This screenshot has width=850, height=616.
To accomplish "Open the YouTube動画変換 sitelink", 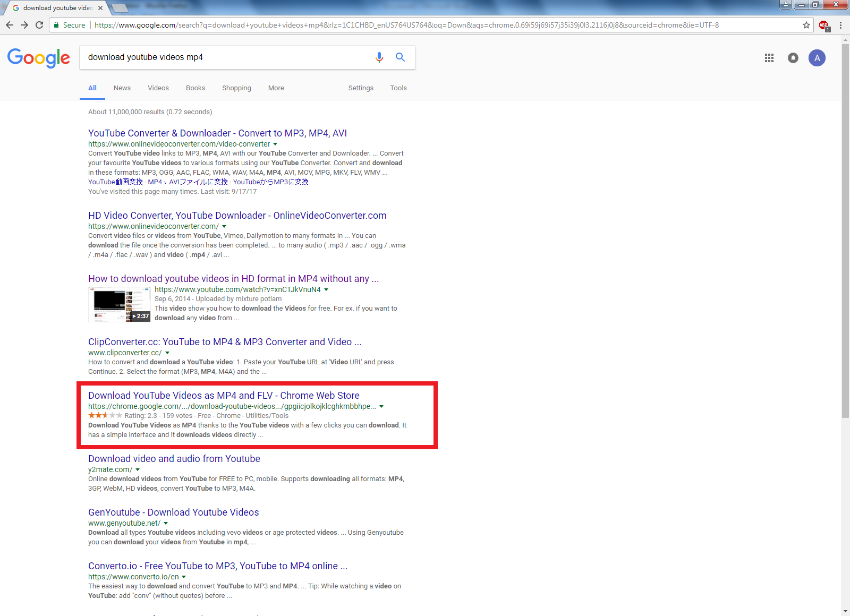I will click(115, 182).
